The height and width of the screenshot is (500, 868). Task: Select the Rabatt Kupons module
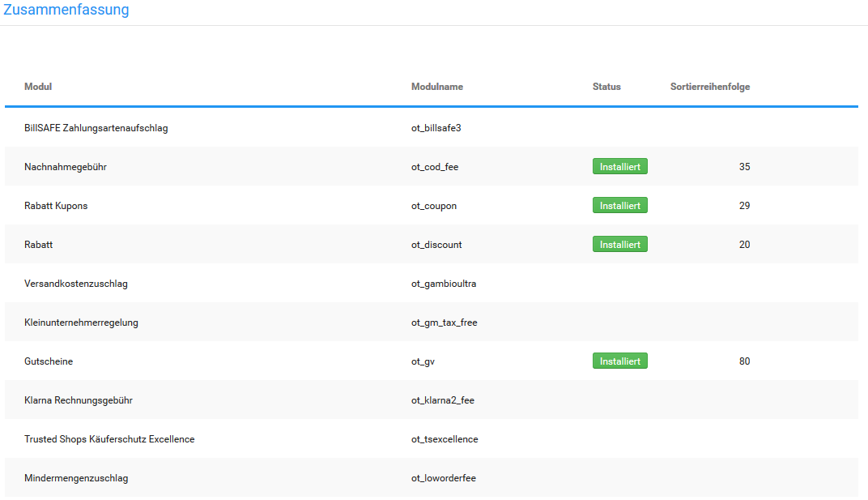tap(56, 206)
